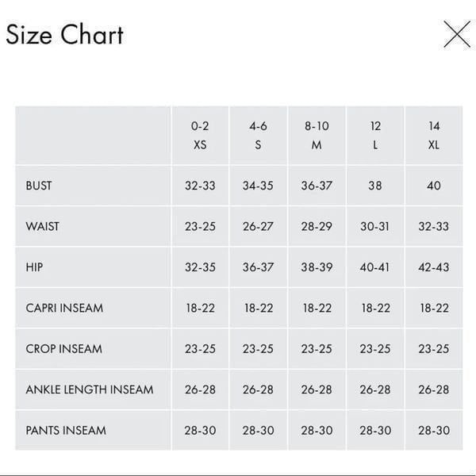Click bust value 38 for L
Viewport: 476px width, 476px height.
point(375,186)
